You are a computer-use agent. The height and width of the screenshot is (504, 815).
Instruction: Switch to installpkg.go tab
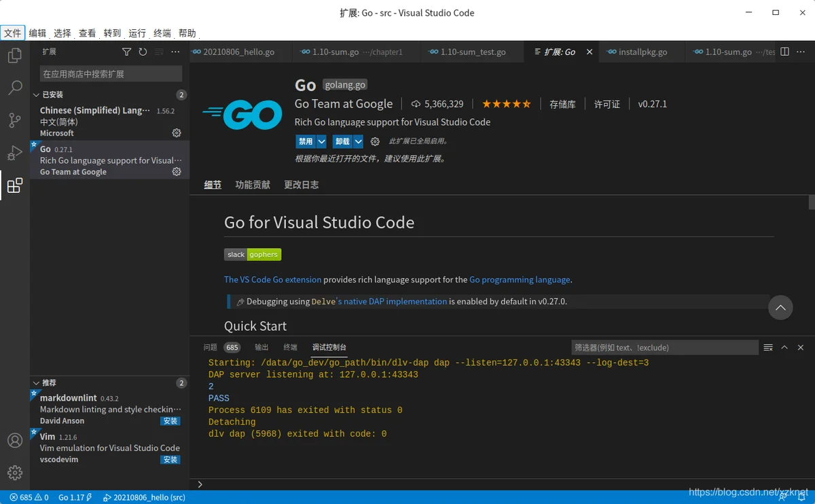click(642, 52)
